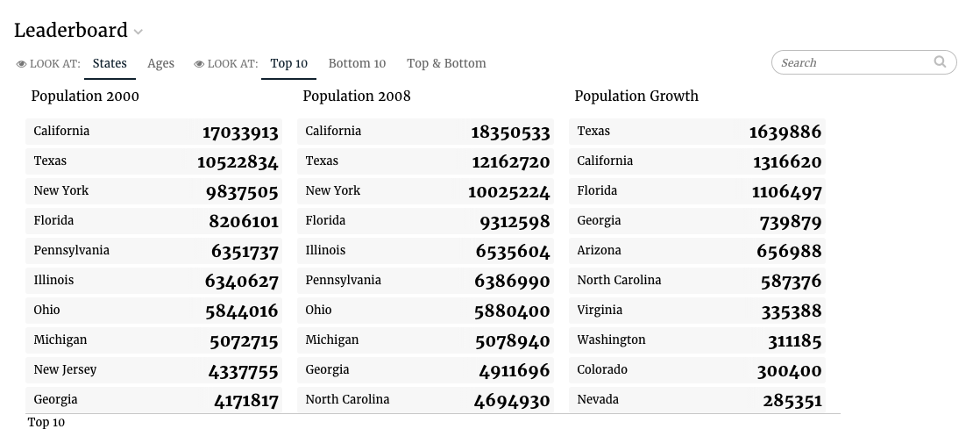980x429 pixels.
Task: Switch to the Ages tab
Action: point(160,64)
